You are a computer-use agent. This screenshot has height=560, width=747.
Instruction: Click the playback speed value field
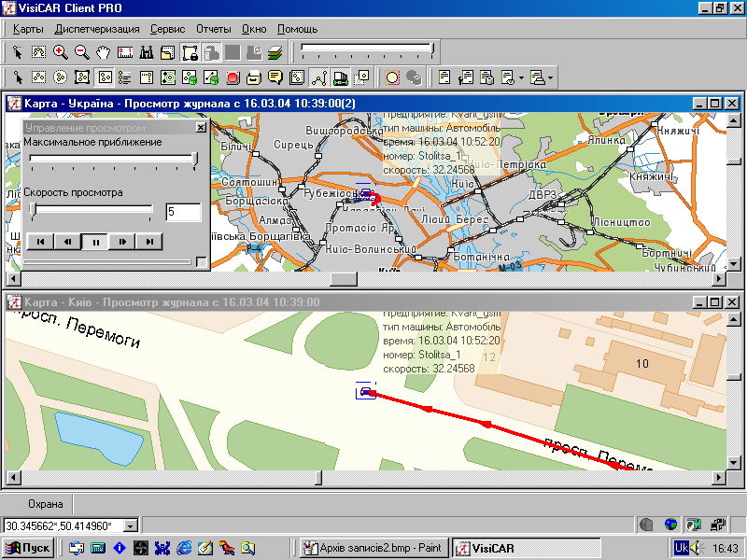pyautogui.click(x=183, y=212)
